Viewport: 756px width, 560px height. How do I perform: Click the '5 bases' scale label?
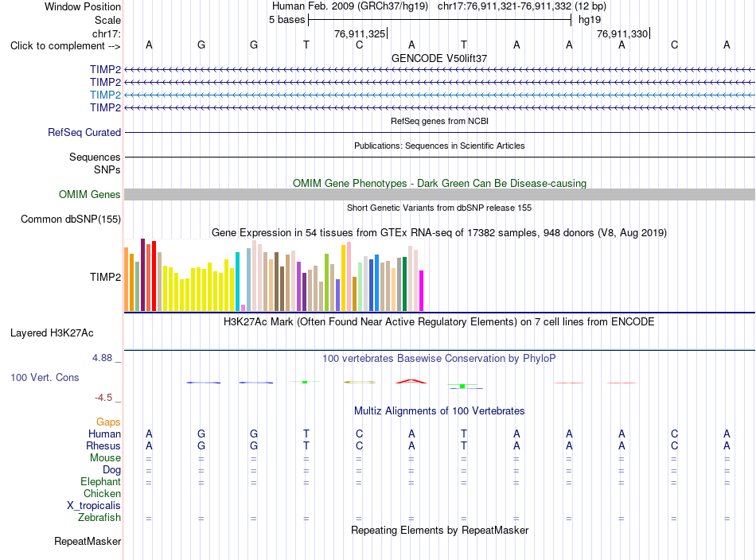click(x=286, y=20)
